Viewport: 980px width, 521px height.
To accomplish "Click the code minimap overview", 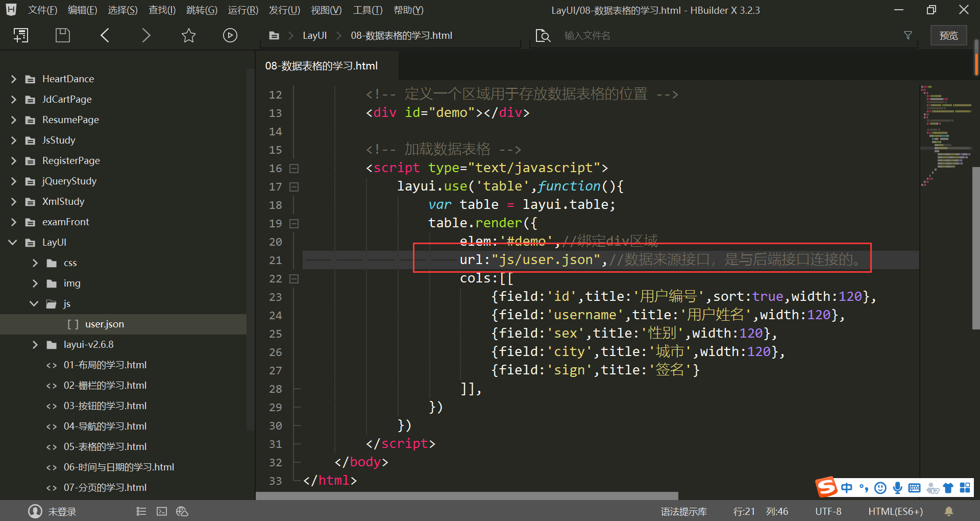I will click(x=946, y=135).
